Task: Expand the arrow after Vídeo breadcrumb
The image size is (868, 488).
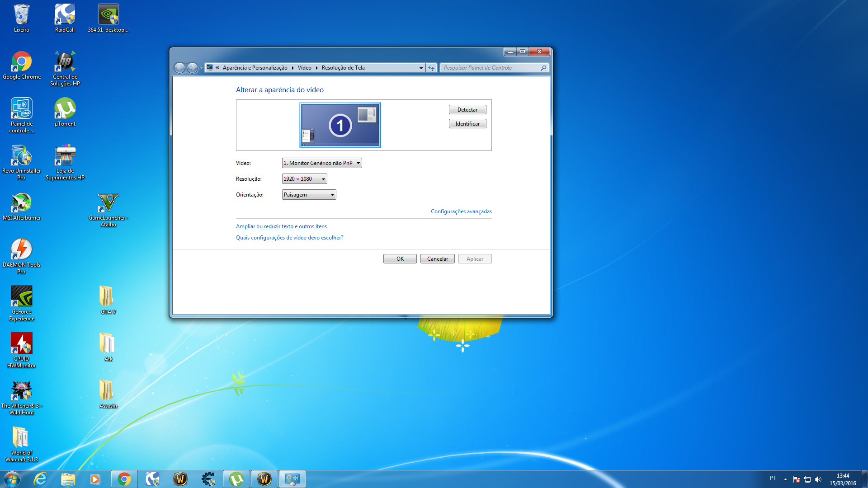Action: pyautogui.click(x=316, y=68)
